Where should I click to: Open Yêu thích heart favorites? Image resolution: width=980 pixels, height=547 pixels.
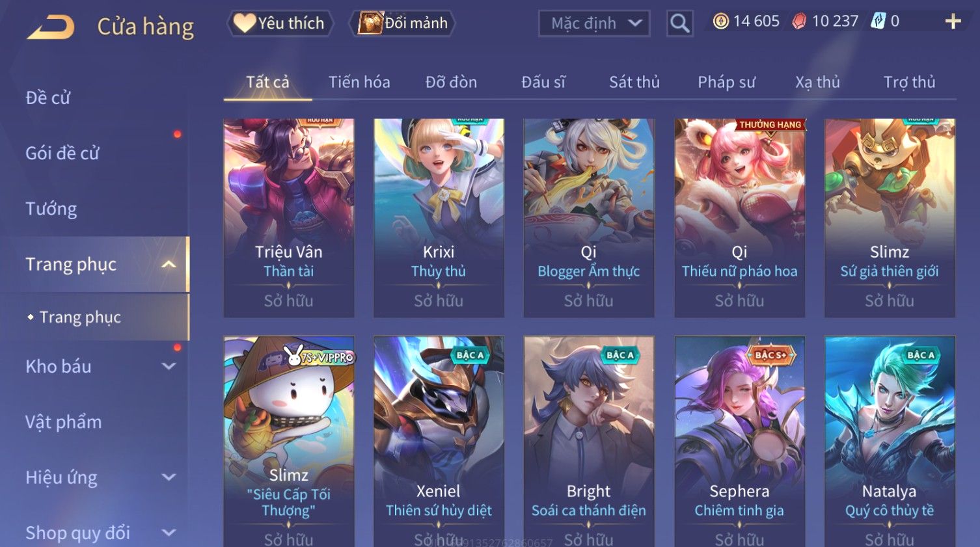[280, 23]
